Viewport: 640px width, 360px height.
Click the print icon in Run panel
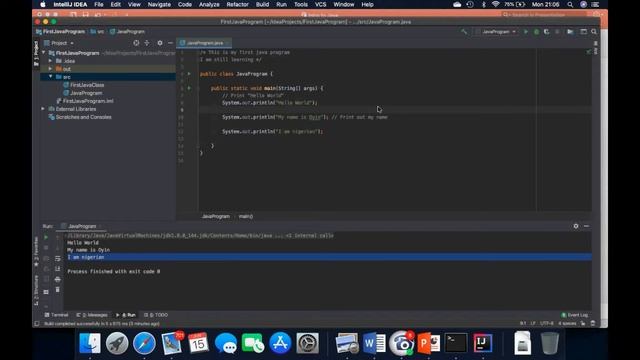(58, 279)
